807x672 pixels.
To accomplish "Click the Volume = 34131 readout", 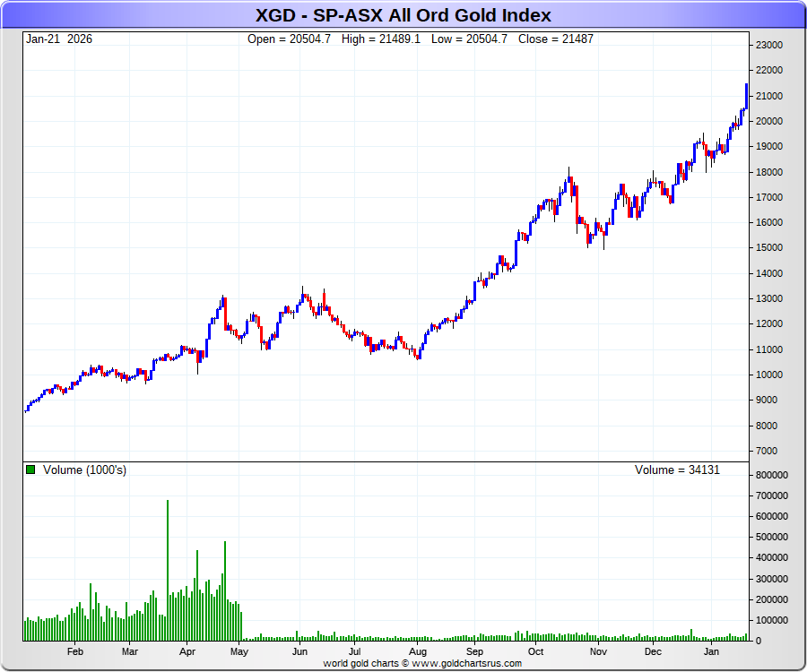I will point(677,470).
